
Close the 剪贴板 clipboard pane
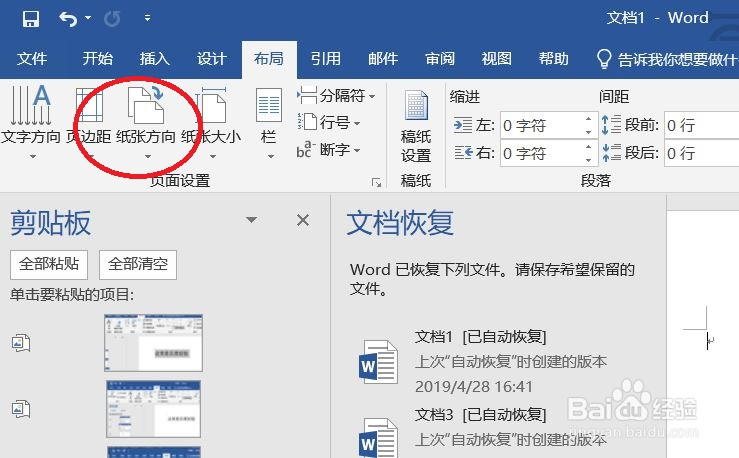click(303, 220)
